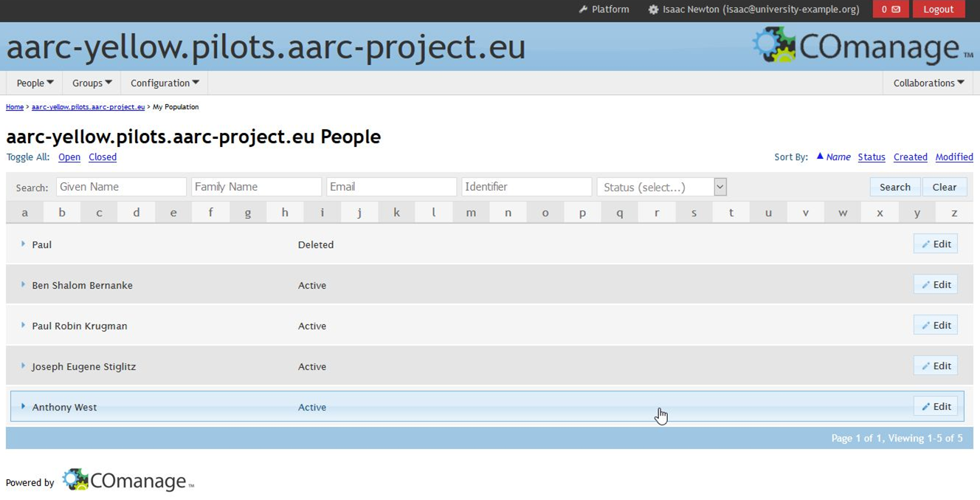The image size is (980, 500).
Task: Open the notifications envelope counter
Action: point(890,10)
